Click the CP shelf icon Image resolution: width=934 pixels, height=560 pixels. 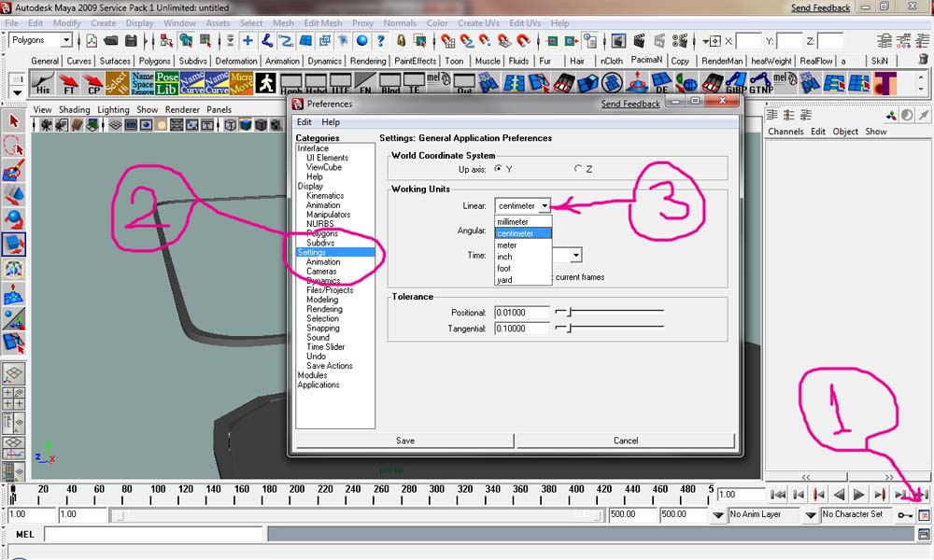(92, 83)
